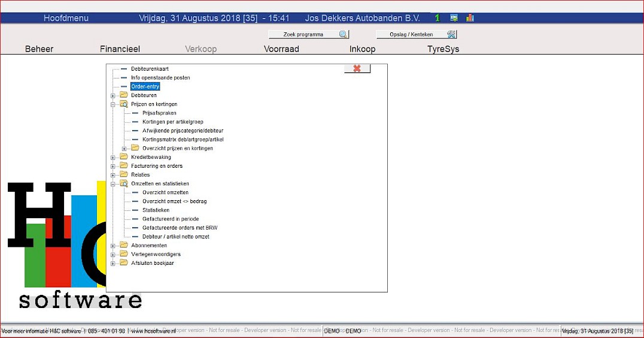Open the Debiteurenkaart item
Image resolution: width=644 pixels, height=338 pixels.
click(150, 69)
